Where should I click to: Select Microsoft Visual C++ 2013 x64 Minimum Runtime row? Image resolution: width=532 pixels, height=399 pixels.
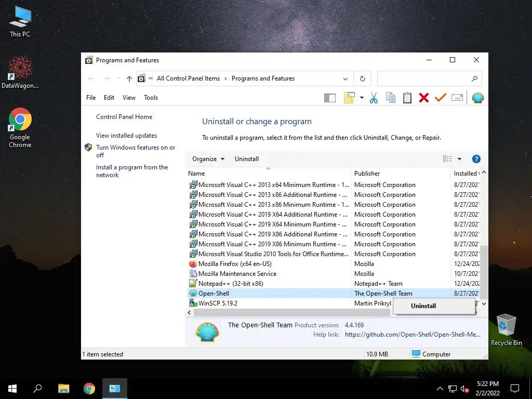[x=334, y=185]
